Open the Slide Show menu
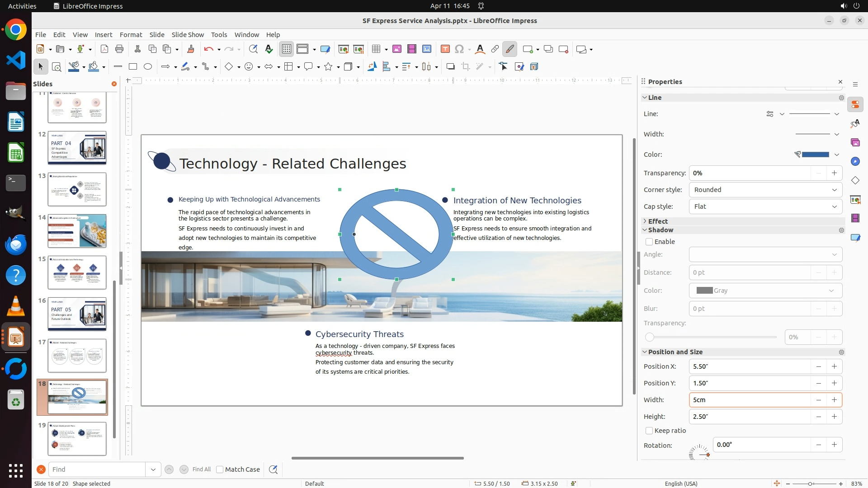Image resolution: width=868 pixels, height=488 pixels. coord(188,35)
